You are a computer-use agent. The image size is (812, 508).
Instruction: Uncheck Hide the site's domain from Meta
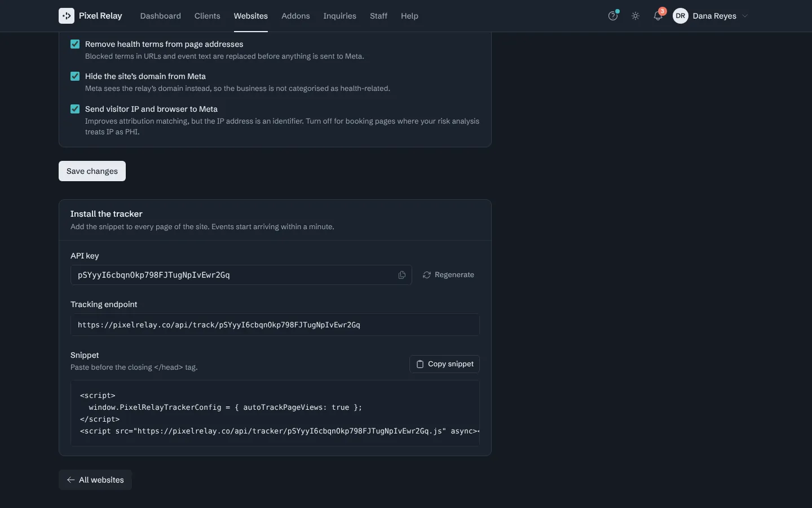tap(75, 76)
